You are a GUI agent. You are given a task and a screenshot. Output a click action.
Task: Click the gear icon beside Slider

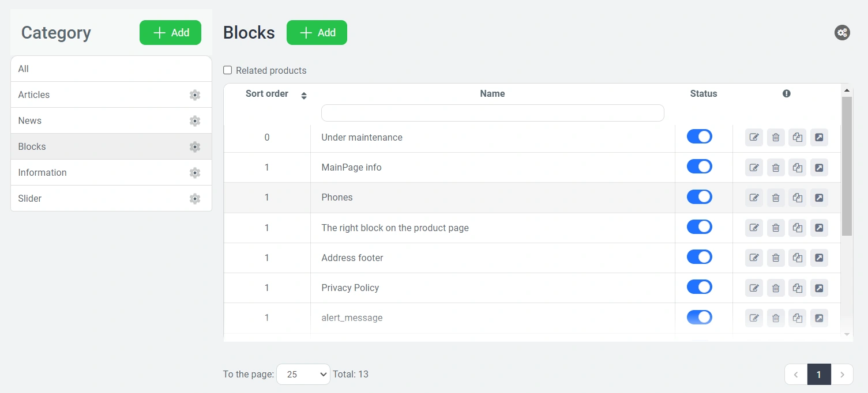tap(195, 199)
